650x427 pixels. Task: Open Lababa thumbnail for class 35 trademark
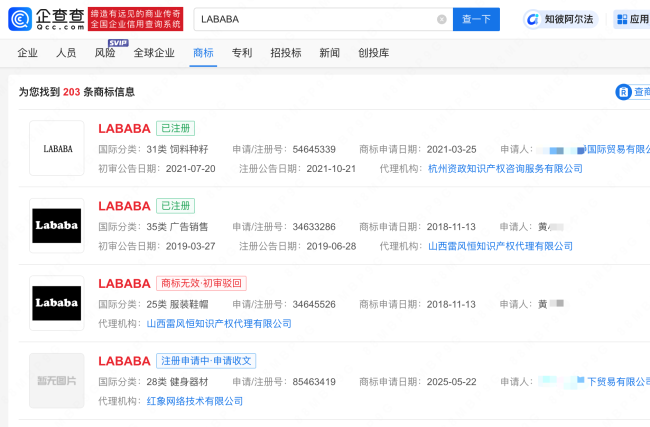pos(57,226)
